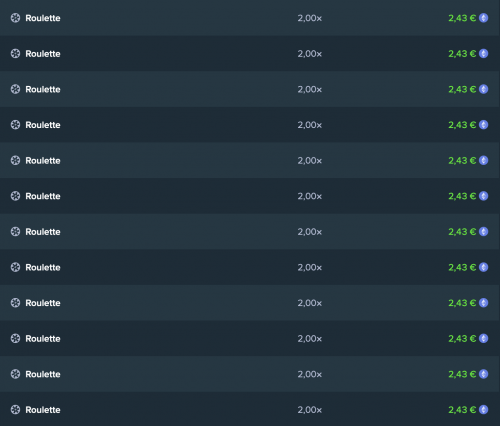
Task: Click the roulette wheel icon in the third row
Action: point(15,89)
